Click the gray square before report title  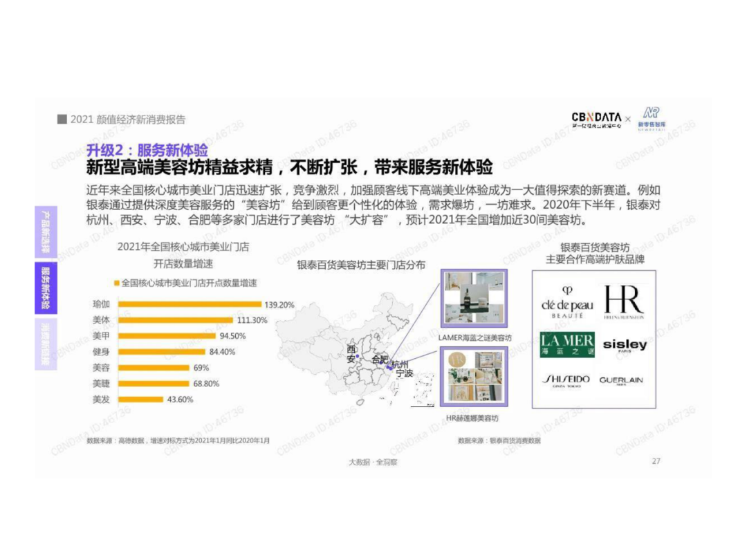[x=62, y=119]
